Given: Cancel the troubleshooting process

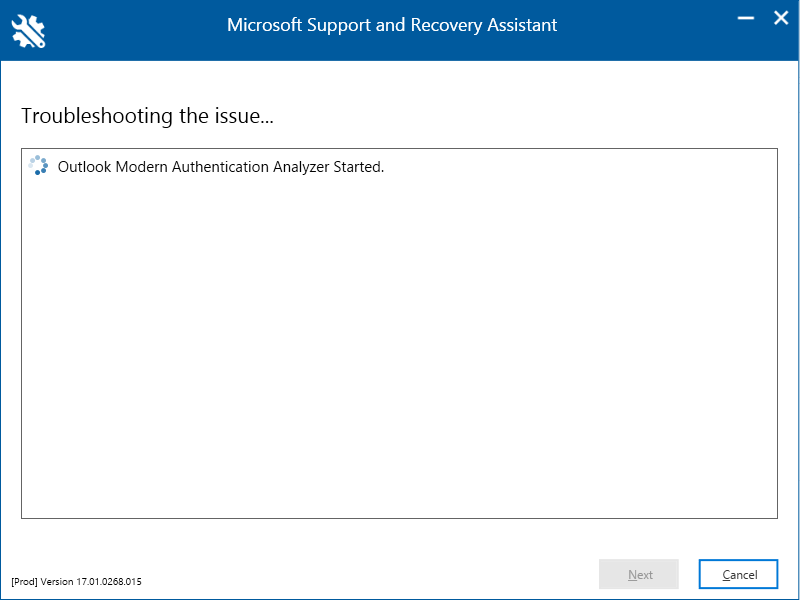Looking at the screenshot, I should click(738, 574).
